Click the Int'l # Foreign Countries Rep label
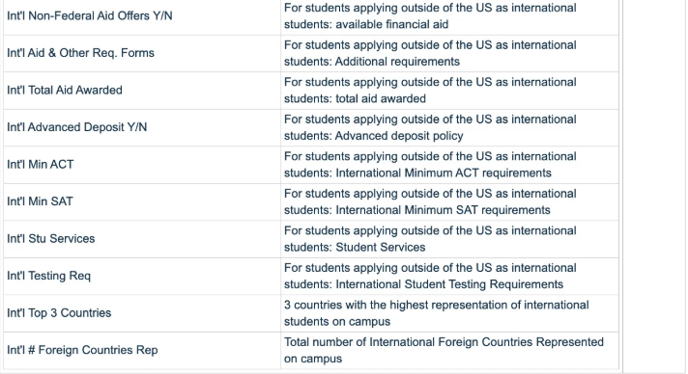The height and width of the screenshot is (374, 688). point(82,350)
